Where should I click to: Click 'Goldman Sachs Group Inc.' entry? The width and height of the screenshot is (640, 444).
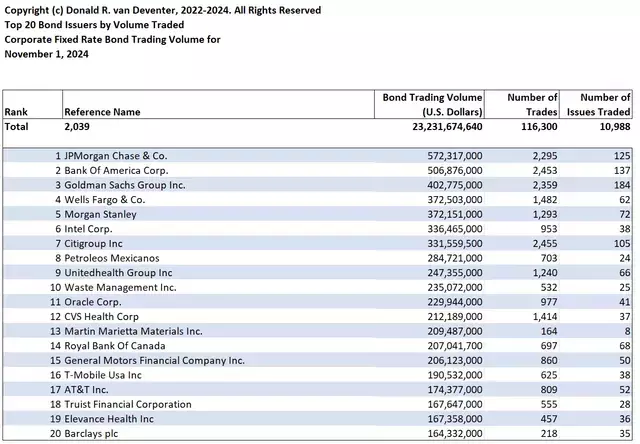124,185
